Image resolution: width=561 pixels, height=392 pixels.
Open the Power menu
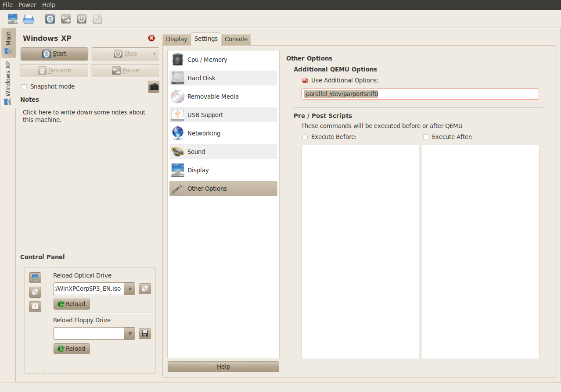click(27, 5)
